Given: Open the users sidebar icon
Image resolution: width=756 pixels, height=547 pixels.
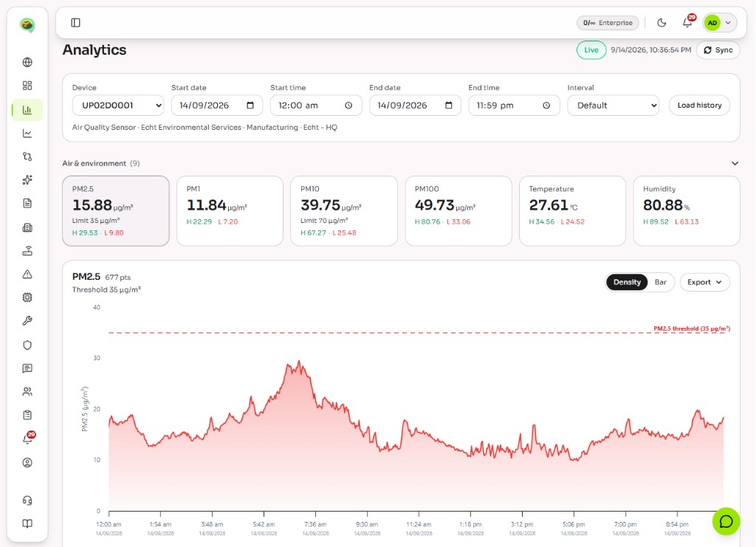Looking at the screenshot, I should tap(27, 392).
